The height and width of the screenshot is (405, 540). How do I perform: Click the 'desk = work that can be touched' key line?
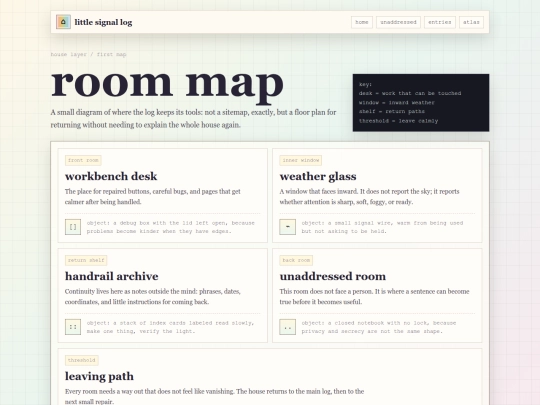point(410,93)
